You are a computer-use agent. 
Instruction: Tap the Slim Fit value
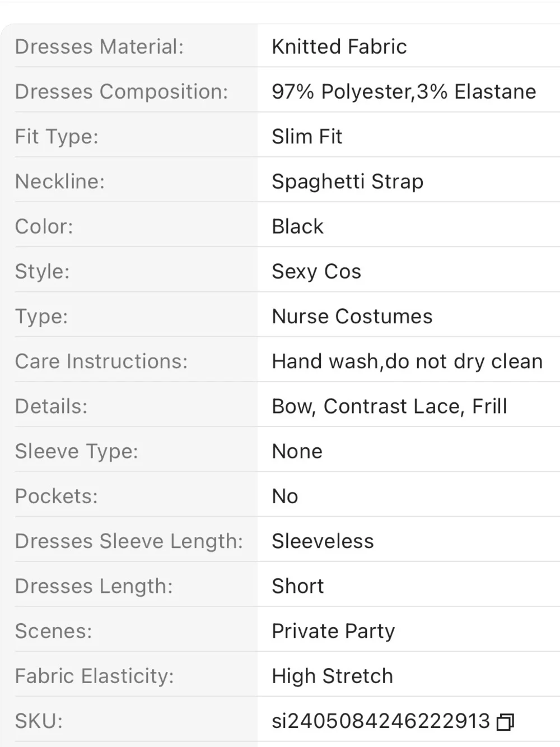coord(307,136)
